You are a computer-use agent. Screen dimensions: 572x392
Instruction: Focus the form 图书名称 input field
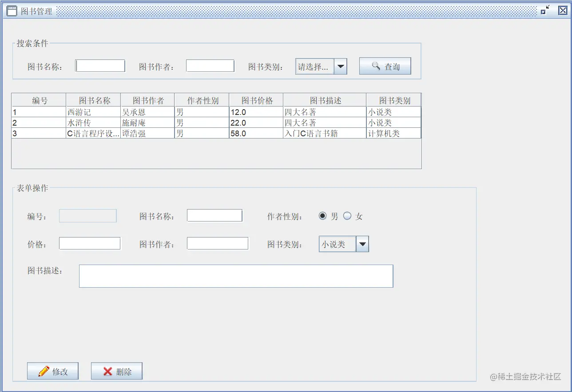(x=214, y=216)
